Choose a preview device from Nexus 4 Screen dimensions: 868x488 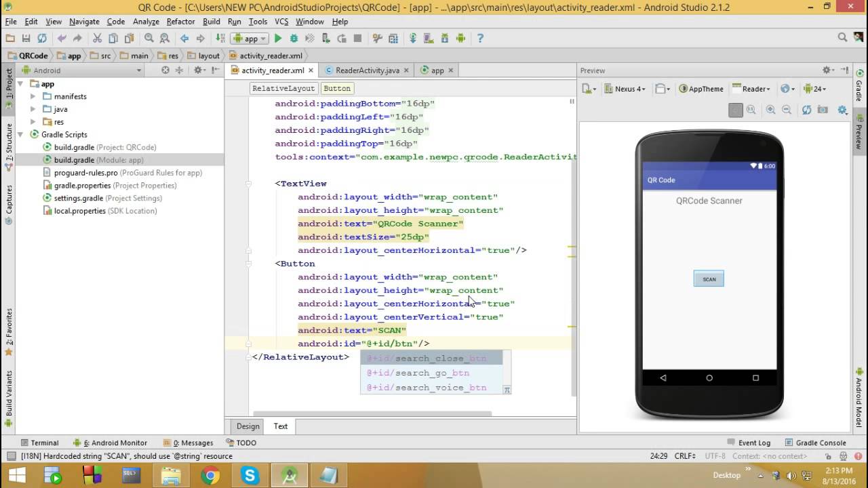click(x=625, y=89)
